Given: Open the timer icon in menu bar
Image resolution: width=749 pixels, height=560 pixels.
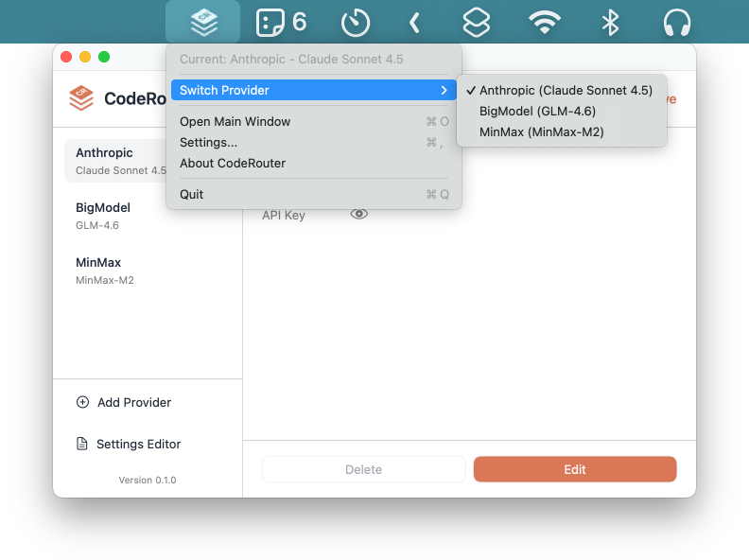Looking at the screenshot, I should (355, 22).
